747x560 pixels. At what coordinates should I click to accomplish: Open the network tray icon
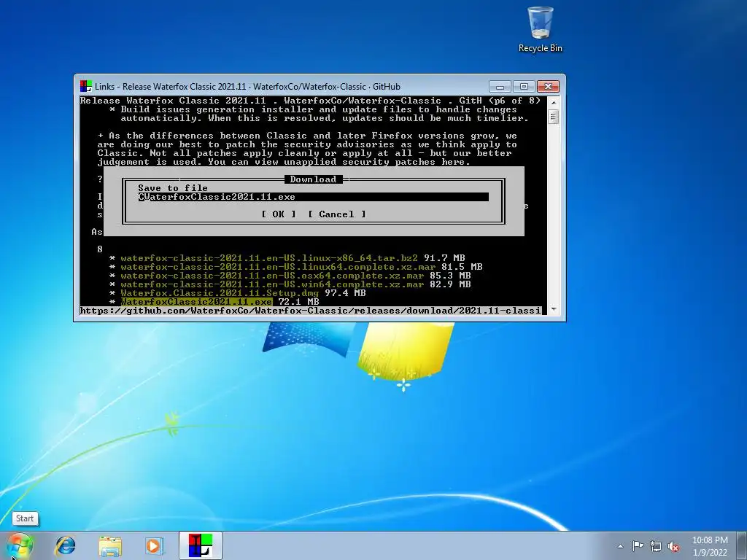(x=656, y=546)
